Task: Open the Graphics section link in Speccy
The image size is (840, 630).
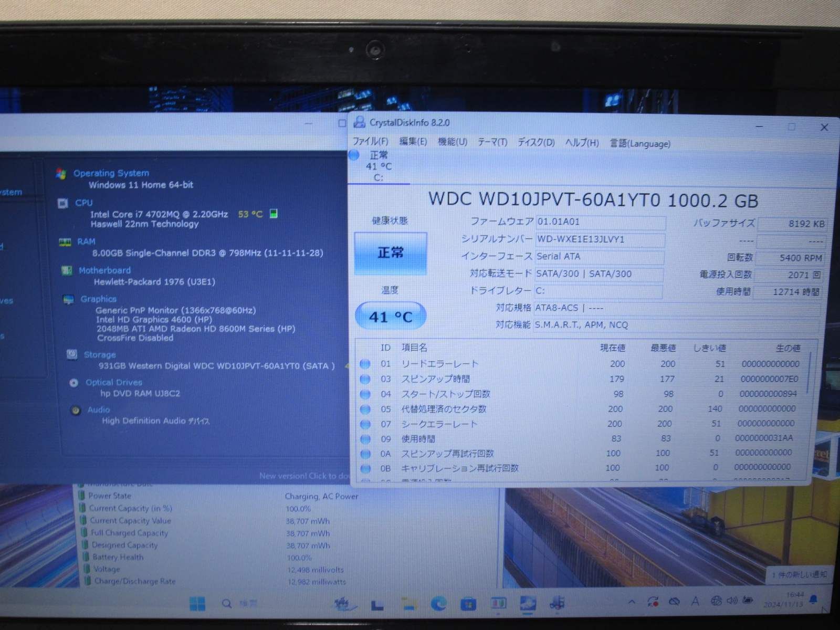Action: tap(99, 299)
